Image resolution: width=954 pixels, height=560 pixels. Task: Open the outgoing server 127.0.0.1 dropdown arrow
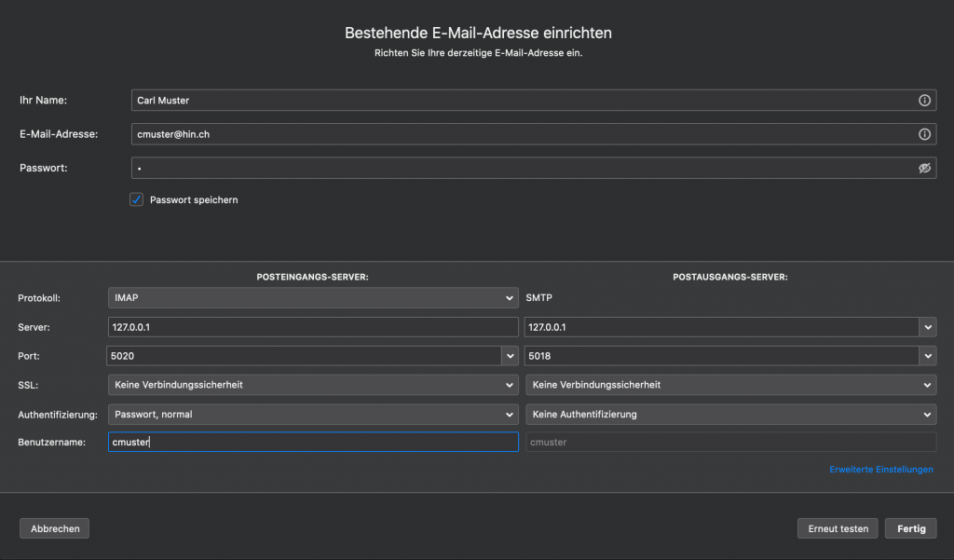point(927,327)
